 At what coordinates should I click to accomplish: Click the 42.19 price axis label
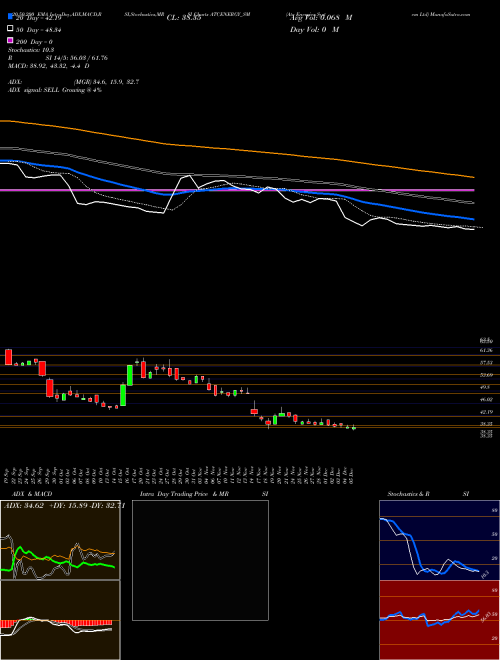486,411
